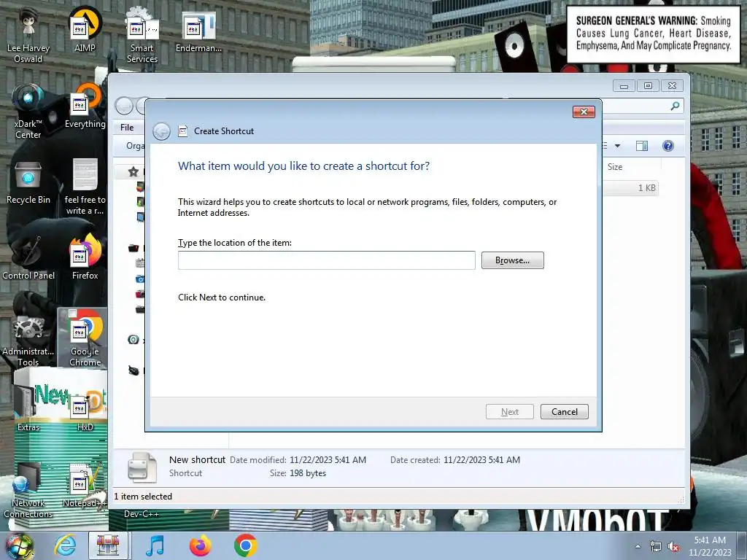747x560 pixels.
Task: Click the Next button in the wizard
Action: pos(510,411)
